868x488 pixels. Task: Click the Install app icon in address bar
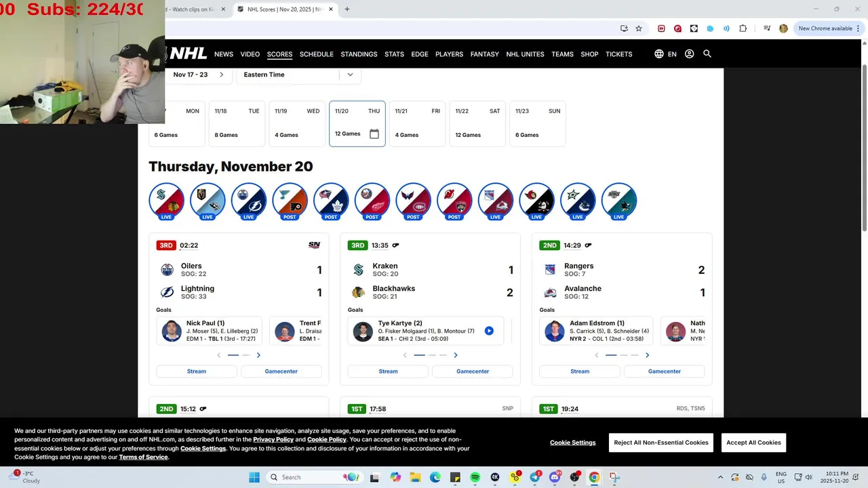click(x=624, y=28)
